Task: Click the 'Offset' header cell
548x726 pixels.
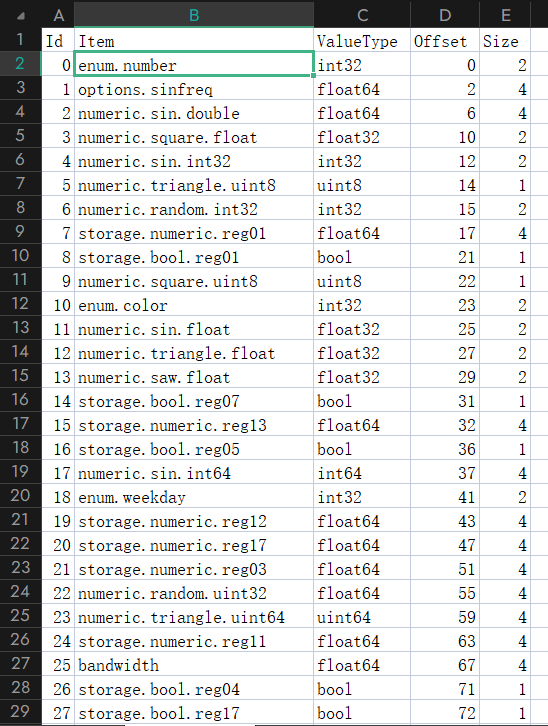Action: [x=445, y=40]
